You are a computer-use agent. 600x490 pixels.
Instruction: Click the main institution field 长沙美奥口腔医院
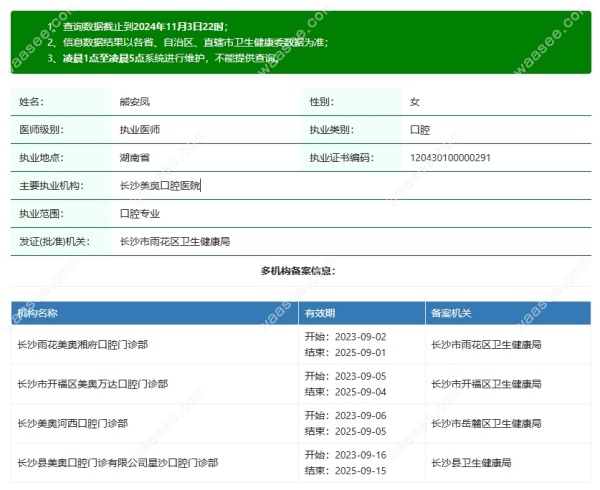tap(160, 186)
